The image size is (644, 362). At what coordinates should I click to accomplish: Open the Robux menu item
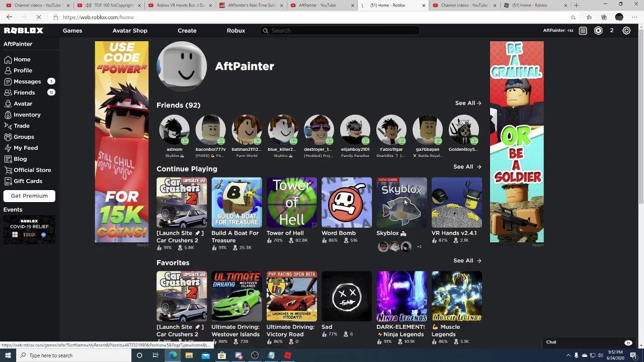point(235,31)
